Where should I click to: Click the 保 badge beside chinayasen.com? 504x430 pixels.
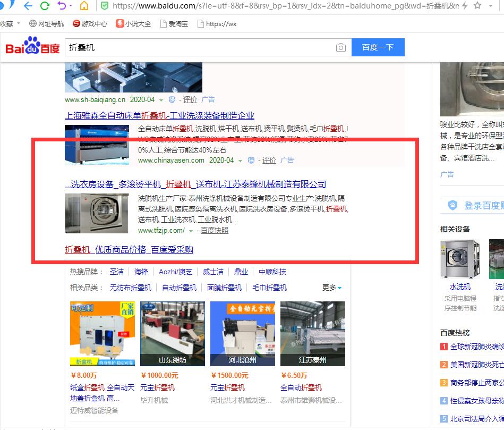(251, 161)
